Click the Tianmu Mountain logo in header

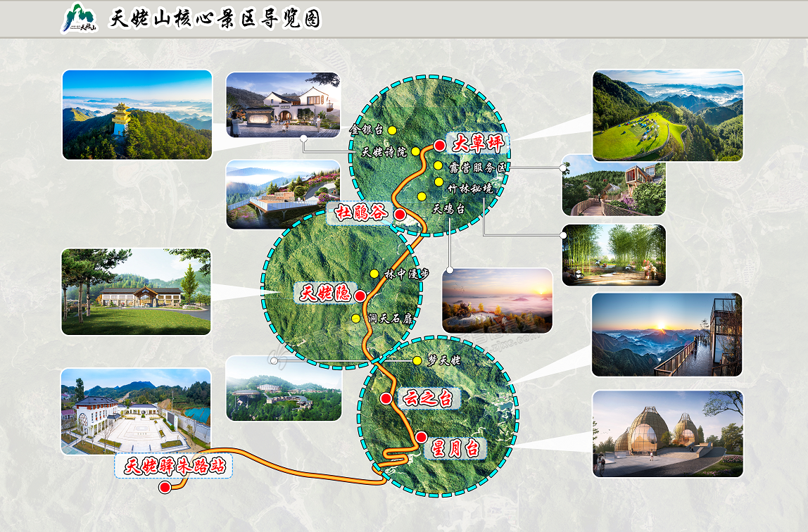pos(80,18)
